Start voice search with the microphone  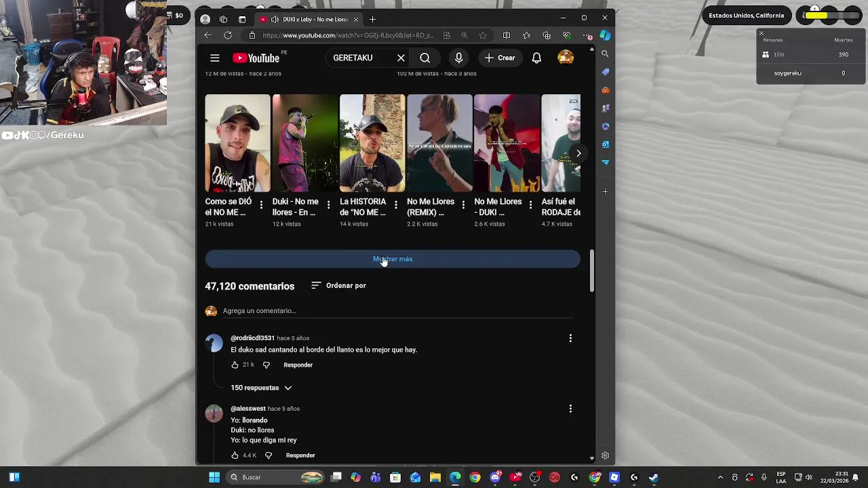pos(459,58)
